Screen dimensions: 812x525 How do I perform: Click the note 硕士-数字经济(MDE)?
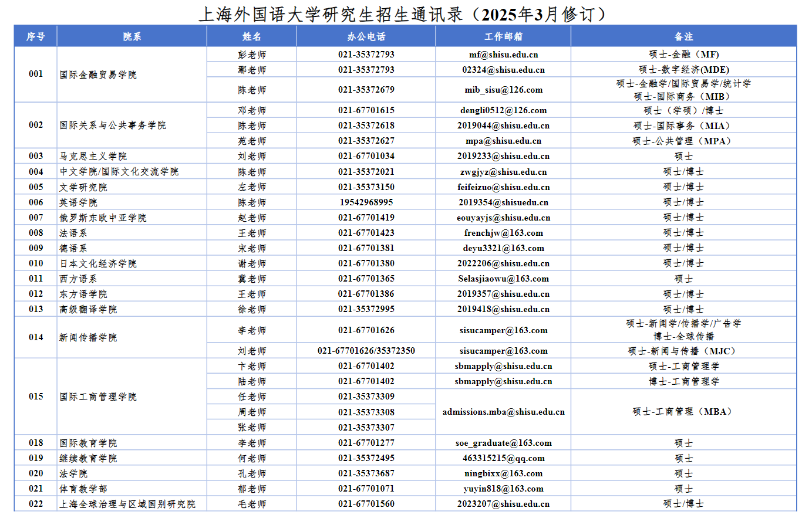point(683,70)
